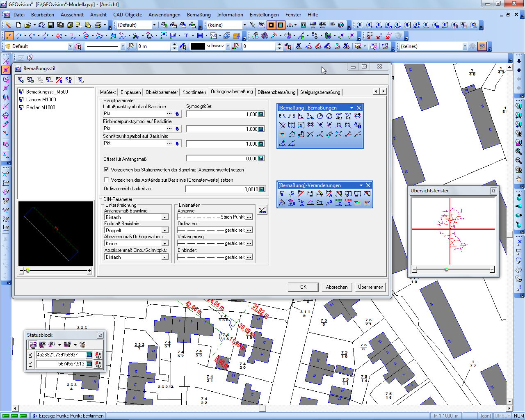Toggle the highlighted monitor button at toolbar end

482,46
